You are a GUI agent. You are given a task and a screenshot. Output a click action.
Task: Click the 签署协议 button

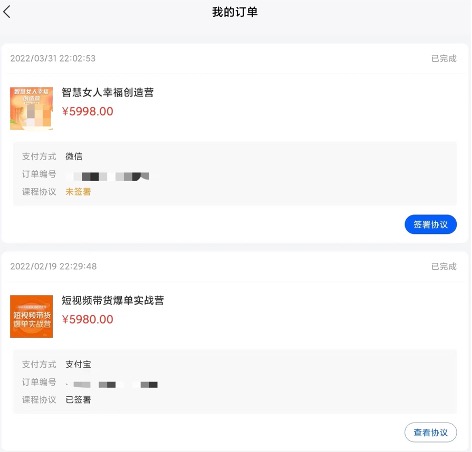click(431, 224)
